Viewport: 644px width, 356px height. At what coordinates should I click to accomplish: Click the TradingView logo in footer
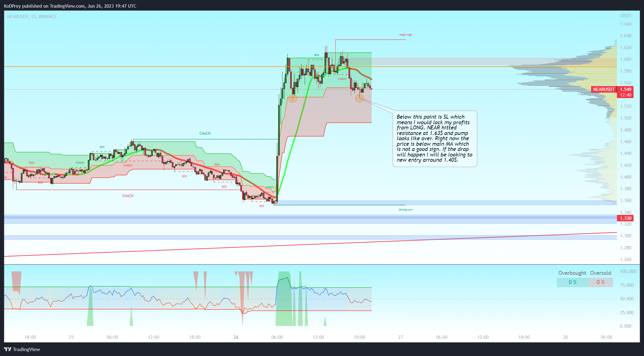(x=22, y=349)
